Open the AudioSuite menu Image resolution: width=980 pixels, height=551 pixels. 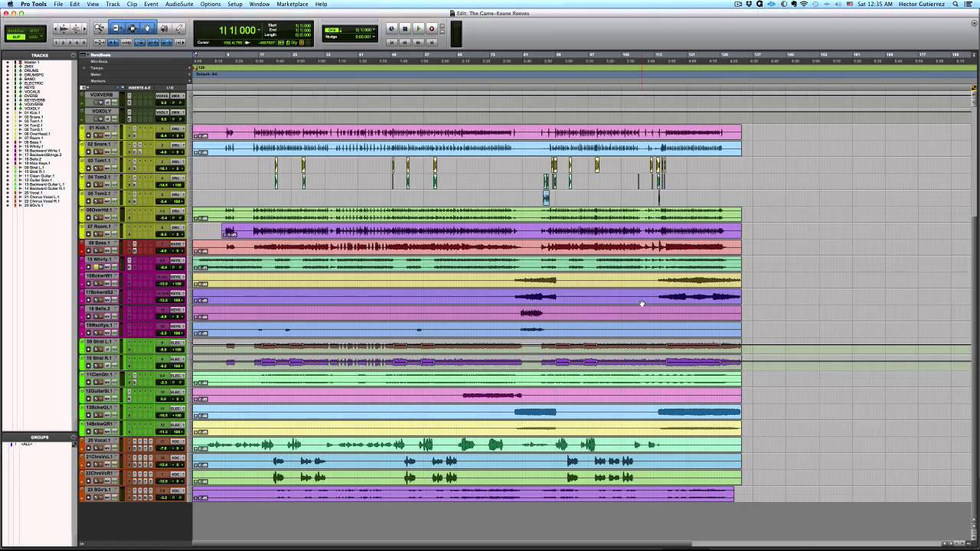[179, 4]
